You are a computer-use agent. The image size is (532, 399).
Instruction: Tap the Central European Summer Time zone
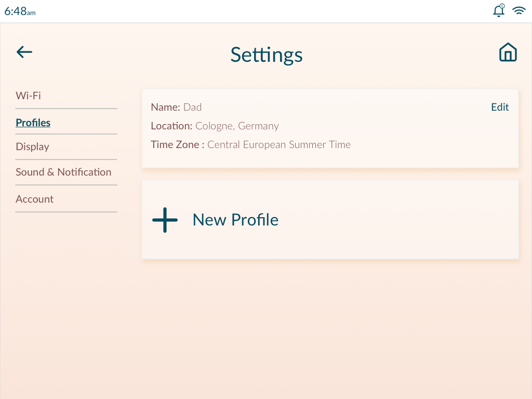(x=279, y=144)
